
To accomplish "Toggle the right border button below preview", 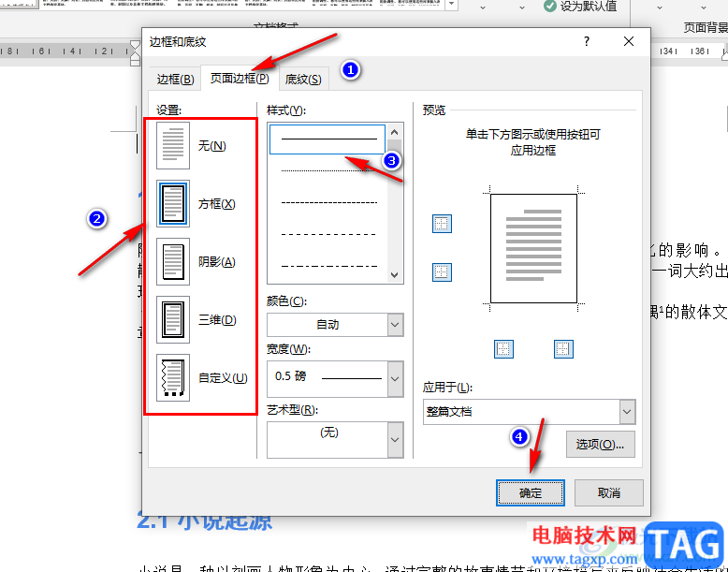I will click(563, 349).
